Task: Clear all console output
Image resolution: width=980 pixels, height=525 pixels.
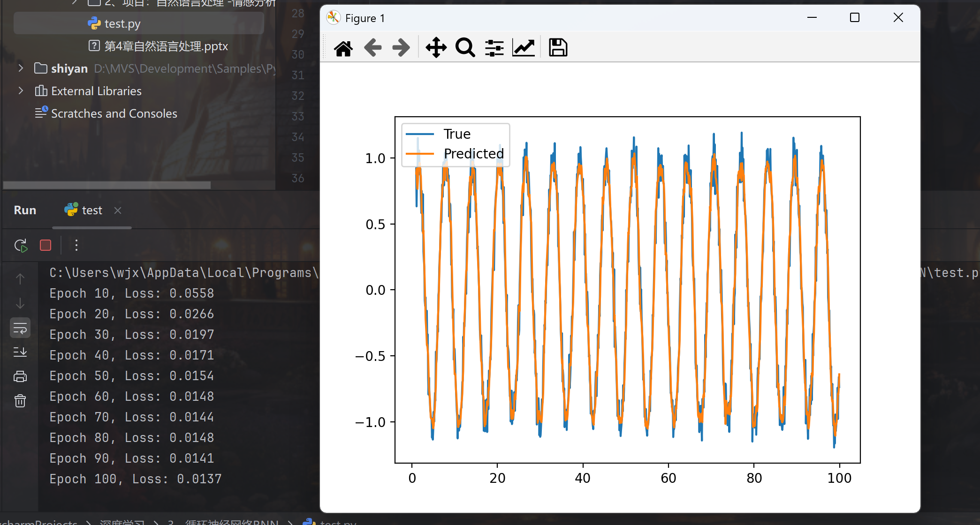Action: tap(20, 401)
